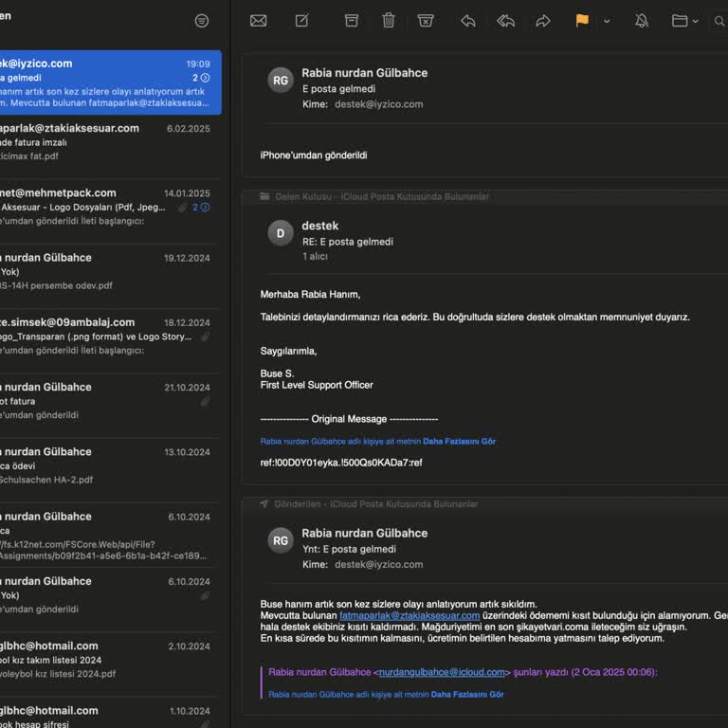This screenshot has width=728, height=728.
Task: Flag message with orange flag
Action: point(582,21)
